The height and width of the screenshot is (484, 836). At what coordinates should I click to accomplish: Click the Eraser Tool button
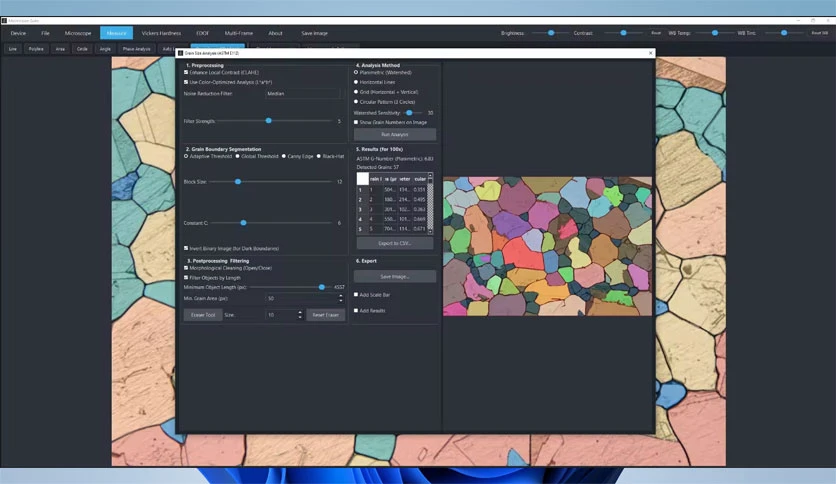tap(203, 315)
